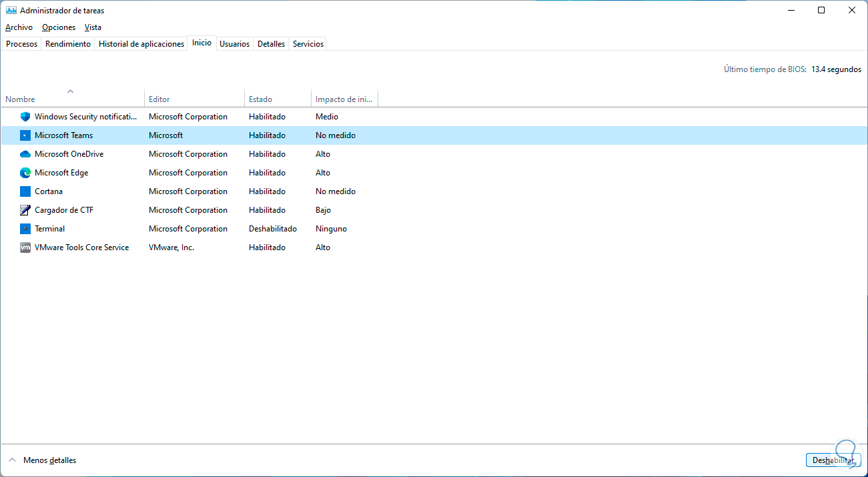The image size is (868, 477).
Task: Click Habilitado status of Microsoft OneDrive
Action: [267, 154]
